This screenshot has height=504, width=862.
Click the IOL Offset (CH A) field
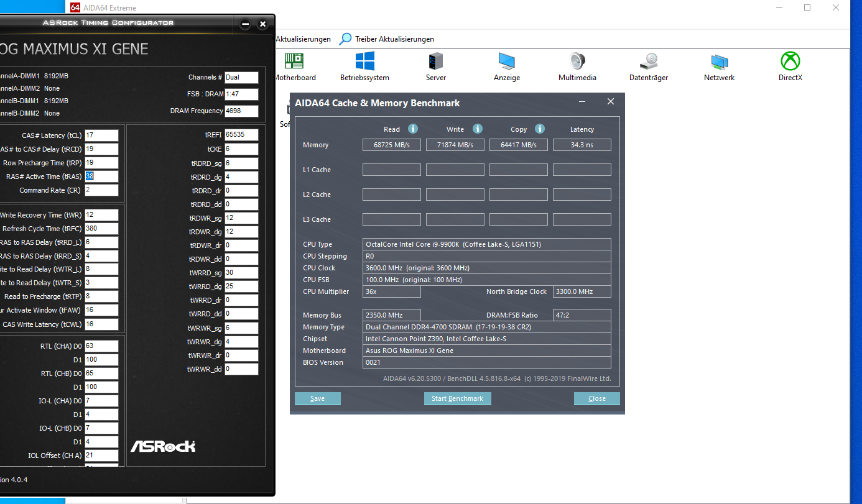pos(101,456)
